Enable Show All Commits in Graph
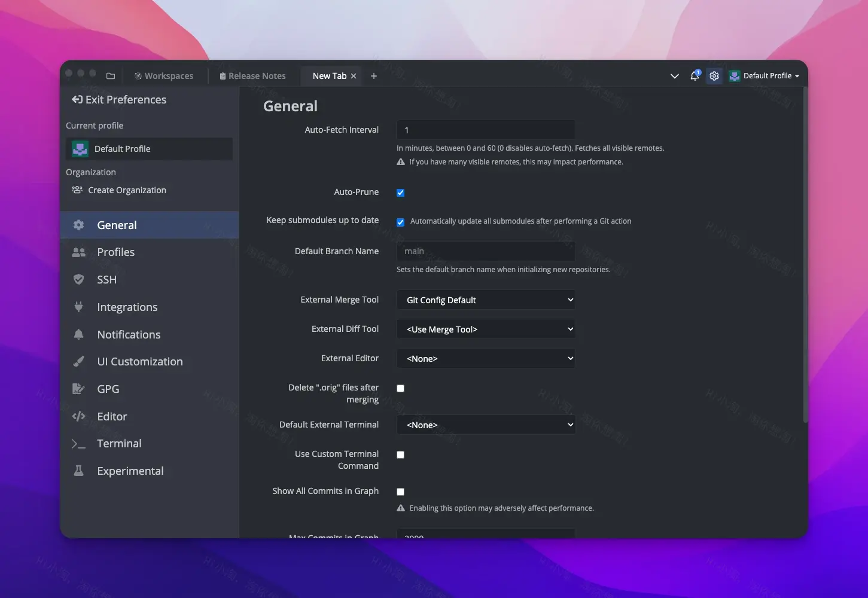868x598 pixels. 400,492
